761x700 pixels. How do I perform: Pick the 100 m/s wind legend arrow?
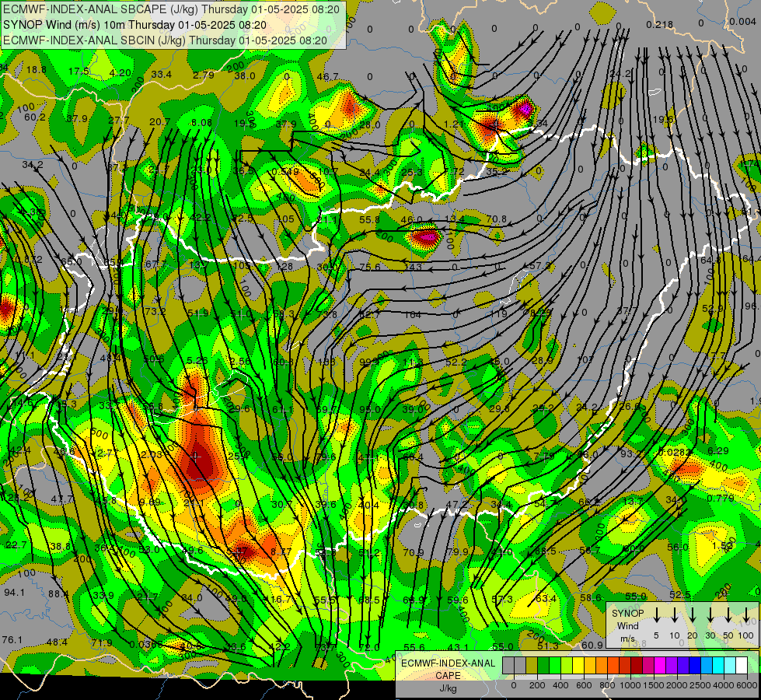pos(746,615)
